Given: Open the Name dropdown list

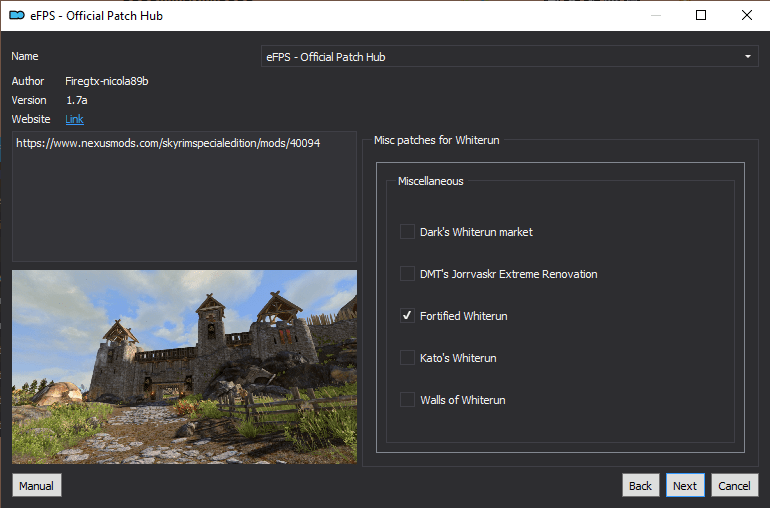Looking at the screenshot, I should coord(509,56).
